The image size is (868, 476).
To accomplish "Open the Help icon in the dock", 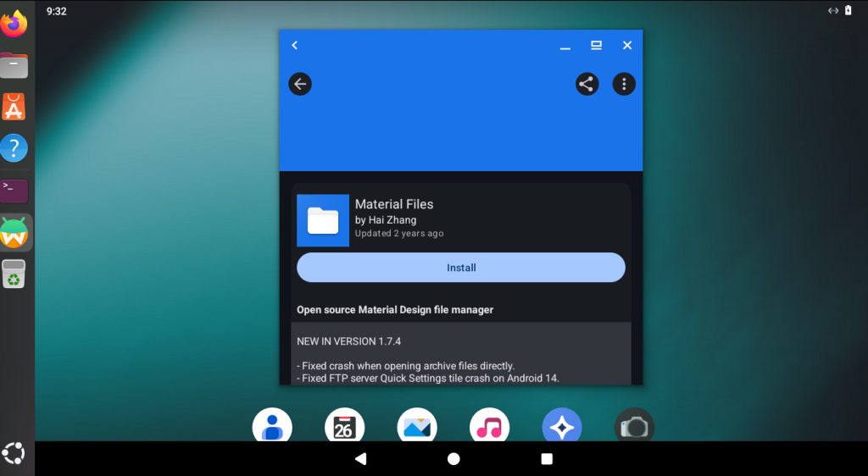I will click(x=14, y=148).
